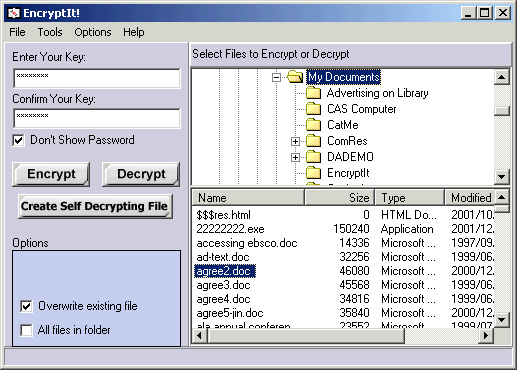The width and height of the screenshot is (517, 370).
Task: Click the HTML Do... type cell
Action: click(x=409, y=215)
